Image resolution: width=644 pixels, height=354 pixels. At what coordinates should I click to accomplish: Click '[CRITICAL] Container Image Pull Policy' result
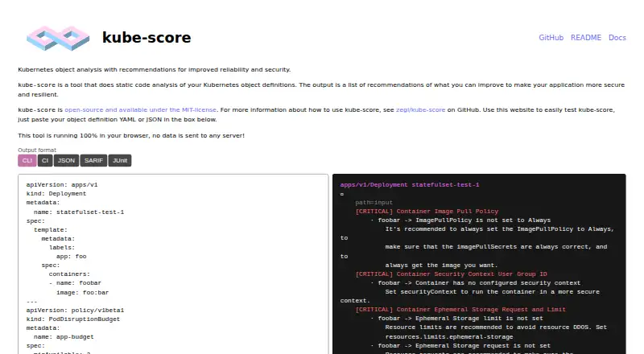pyautogui.click(x=427, y=211)
